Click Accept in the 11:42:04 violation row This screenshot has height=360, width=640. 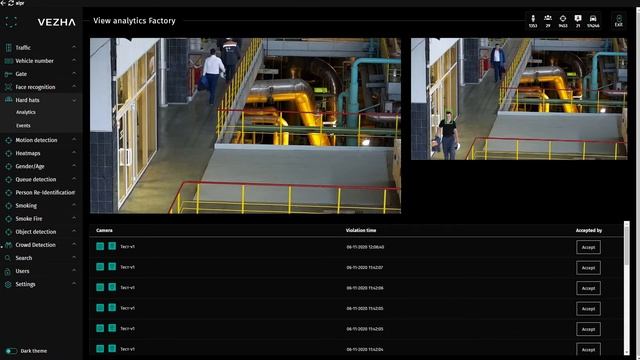click(x=588, y=349)
